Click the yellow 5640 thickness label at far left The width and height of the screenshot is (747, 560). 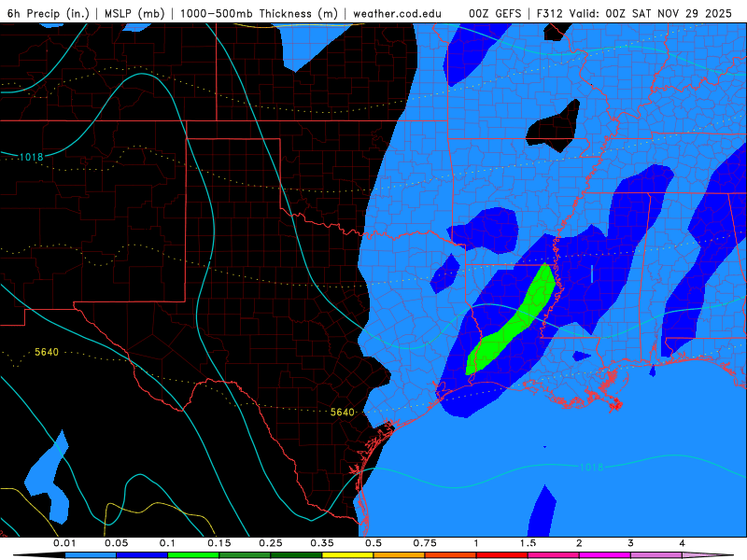(47, 352)
